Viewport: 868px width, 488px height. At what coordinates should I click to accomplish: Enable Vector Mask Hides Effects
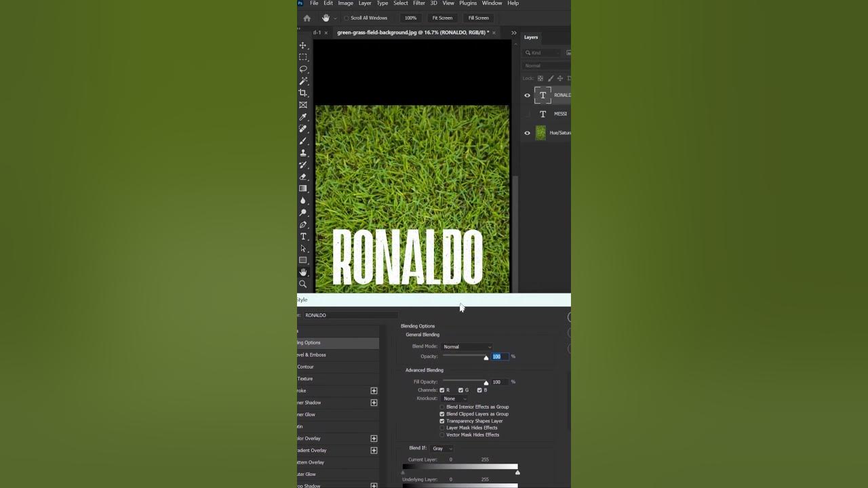(442, 434)
